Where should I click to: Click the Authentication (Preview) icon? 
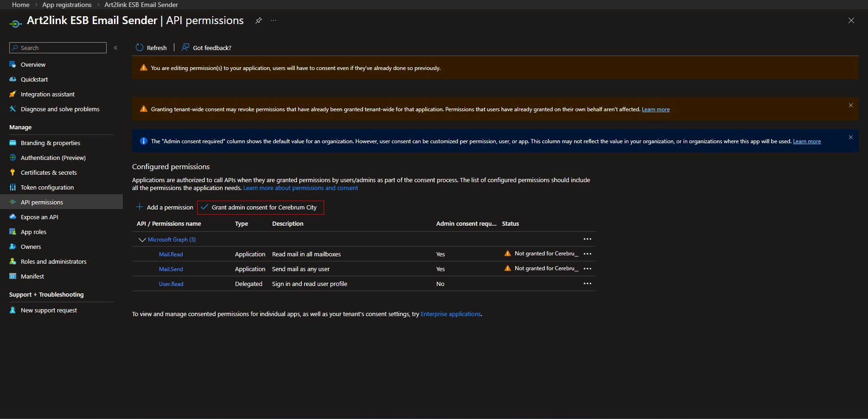13,158
